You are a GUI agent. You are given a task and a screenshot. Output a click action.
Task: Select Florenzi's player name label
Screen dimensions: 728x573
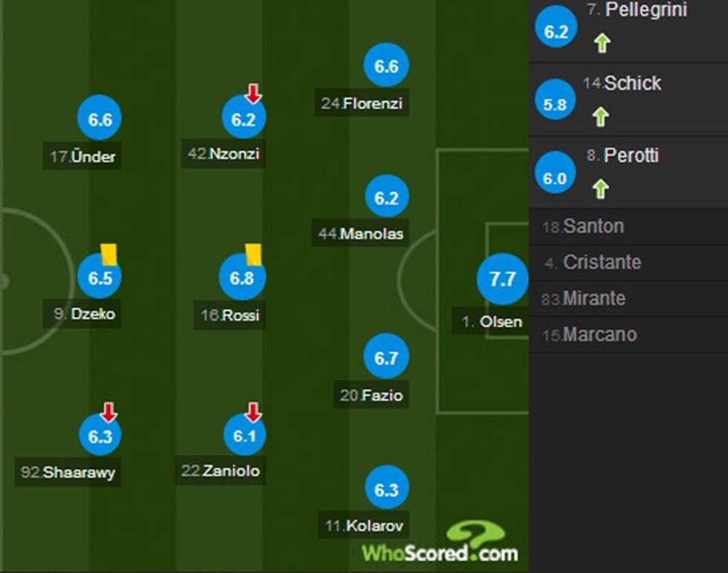tap(363, 103)
